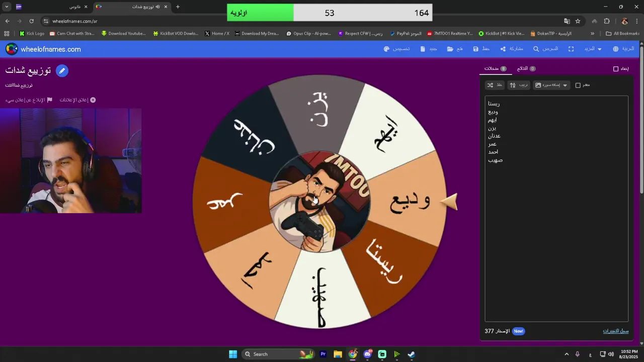Open the Kick Logo bookmark
The image size is (644, 362).
pos(32,33)
